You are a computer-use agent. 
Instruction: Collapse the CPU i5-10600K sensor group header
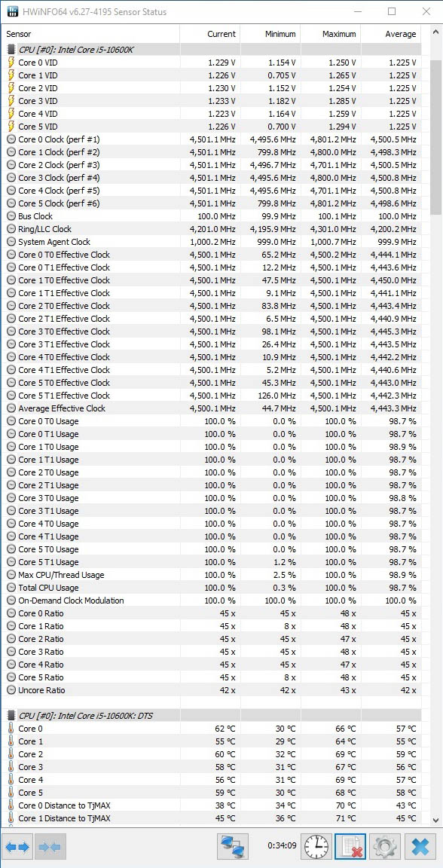pyautogui.click(x=210, y=50)
